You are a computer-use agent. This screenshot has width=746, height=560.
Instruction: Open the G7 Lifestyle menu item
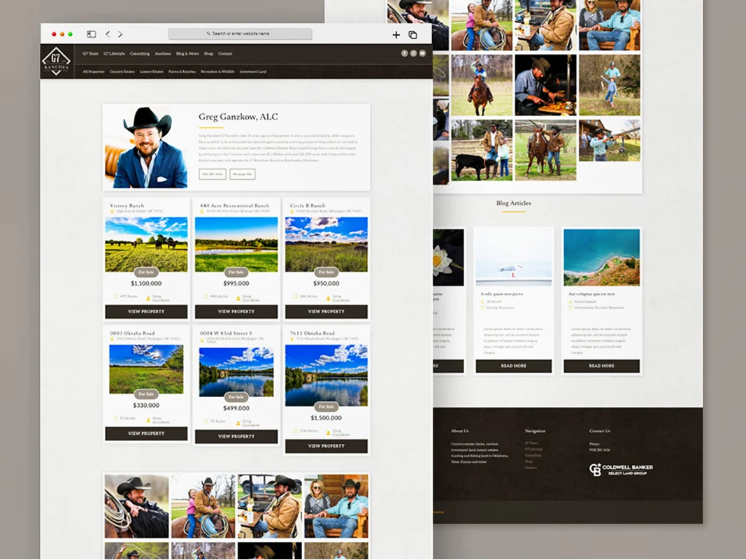coord(114,54)
